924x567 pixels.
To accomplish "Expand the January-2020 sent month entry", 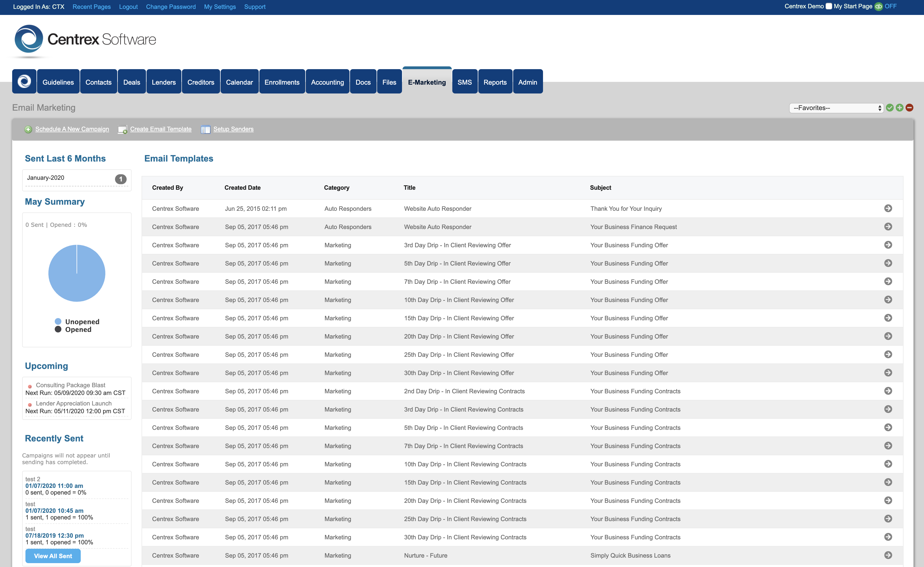I will coord(77,179).
